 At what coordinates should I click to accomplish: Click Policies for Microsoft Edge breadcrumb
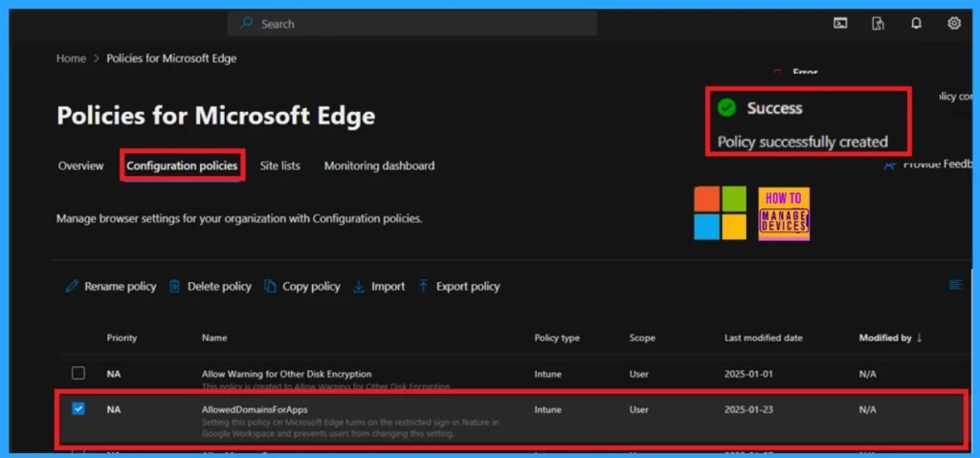(171, 58)
